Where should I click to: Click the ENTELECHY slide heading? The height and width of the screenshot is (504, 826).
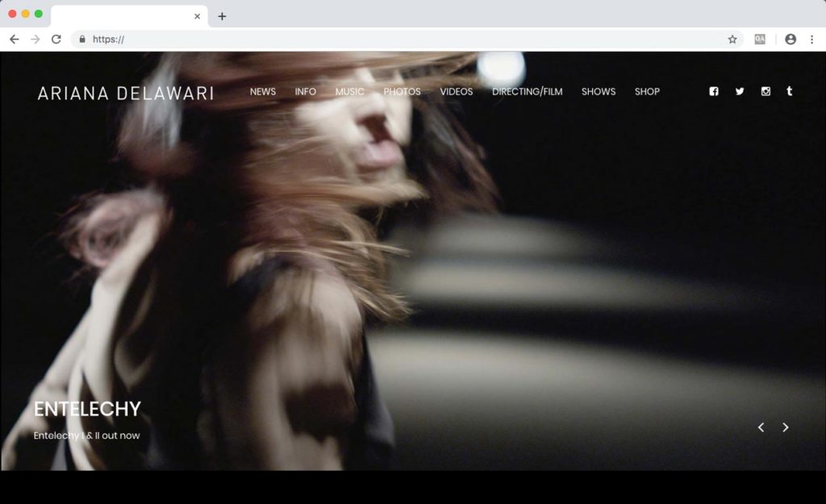coord(87,409)
